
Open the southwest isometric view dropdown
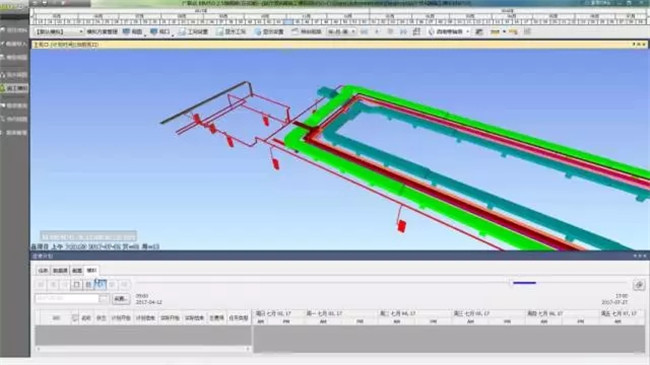449,32
